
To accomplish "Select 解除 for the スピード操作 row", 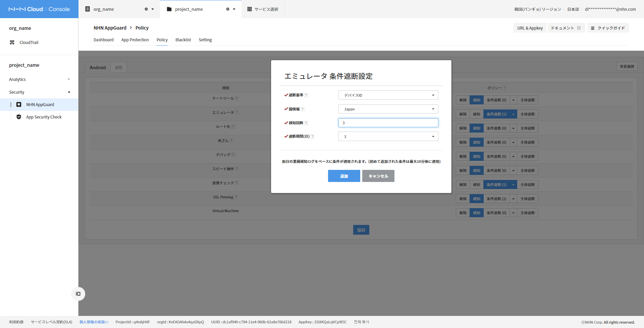I will point(463,171).
